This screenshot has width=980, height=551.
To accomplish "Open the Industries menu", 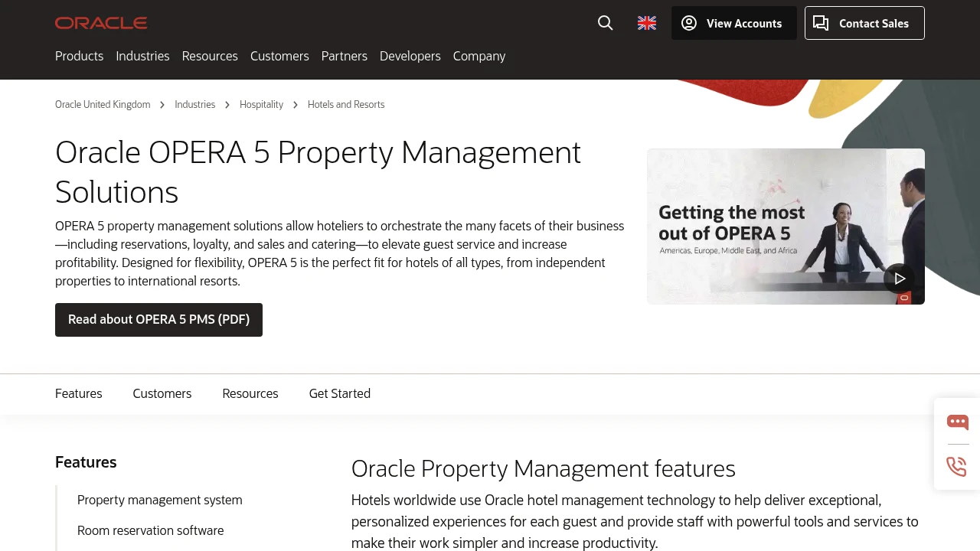I will coord(142,56).
